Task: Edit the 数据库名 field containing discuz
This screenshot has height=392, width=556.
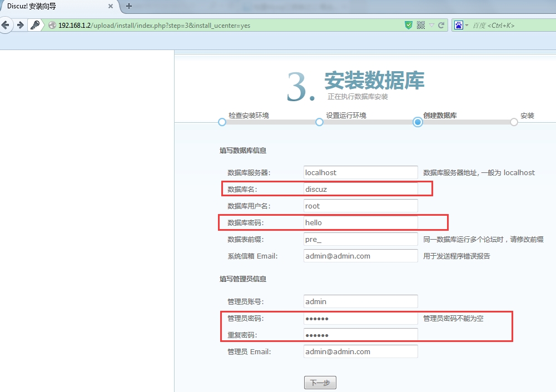Action: [x=361, y=189]
